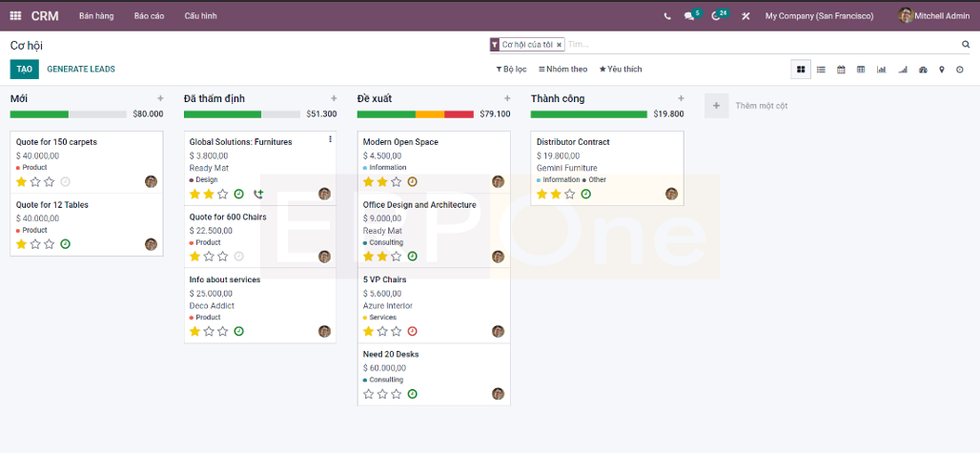The width and height of the screenshot is (980, 453).
Task: Open the activity clock on Need 20 Desks card
Action: pos(412,394)
